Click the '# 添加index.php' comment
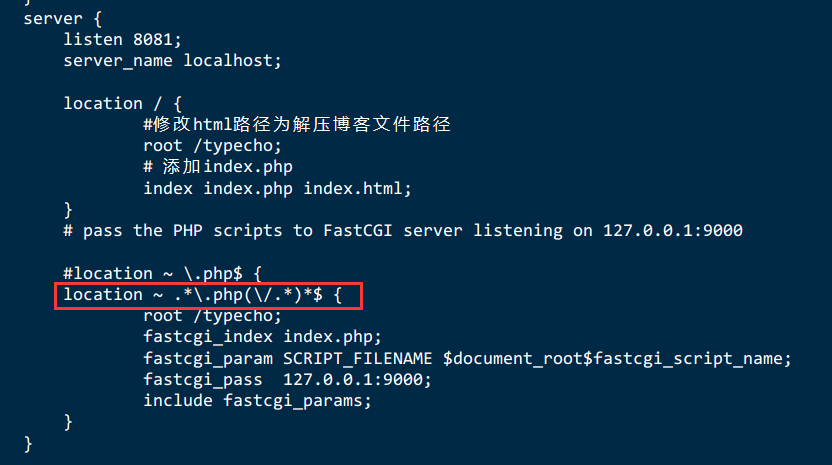This screenshot has width=832, height=465. tap(218, 167)
